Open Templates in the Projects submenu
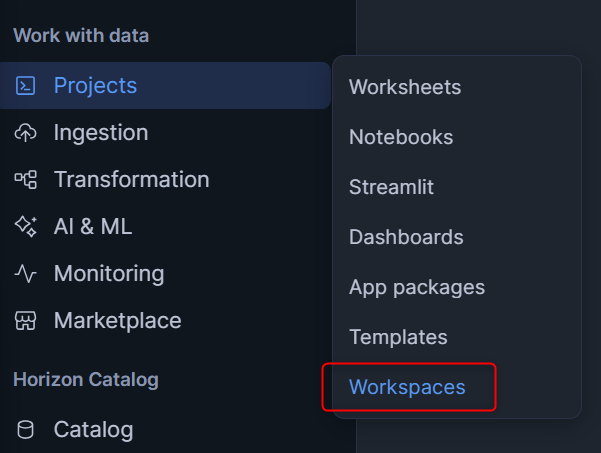Screen dimensions: 601x453 398,337
